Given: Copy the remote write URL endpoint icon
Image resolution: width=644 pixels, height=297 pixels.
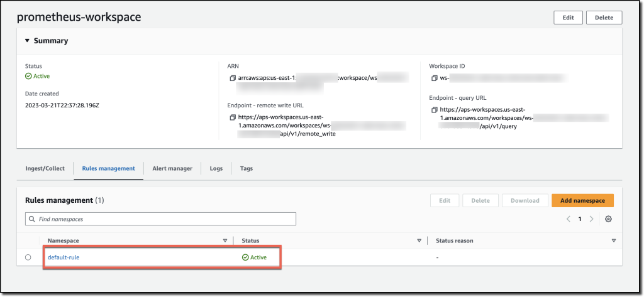Looking at the screenshot, I should 233,117.
